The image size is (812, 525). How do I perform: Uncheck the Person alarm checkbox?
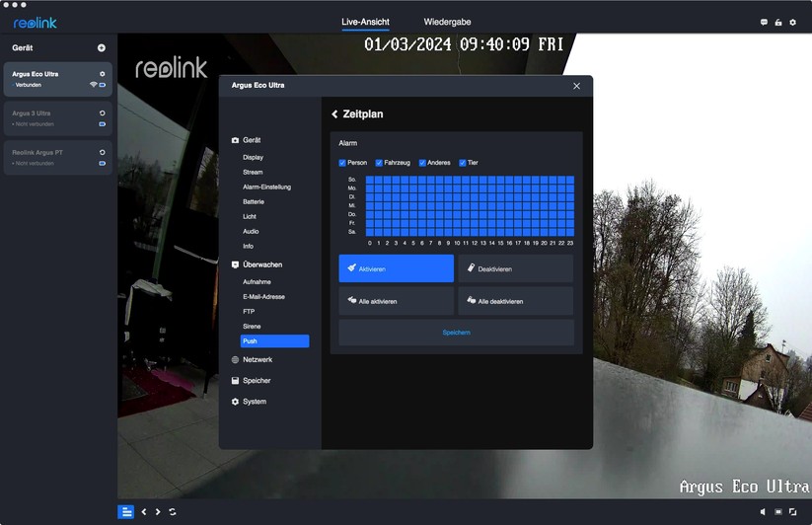point(342,163)
